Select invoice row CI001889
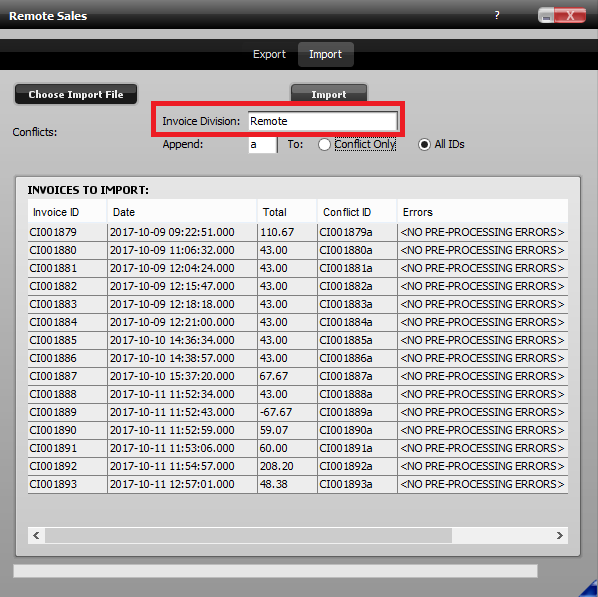The width and height of the screenshot is (598, 597). 298,412
